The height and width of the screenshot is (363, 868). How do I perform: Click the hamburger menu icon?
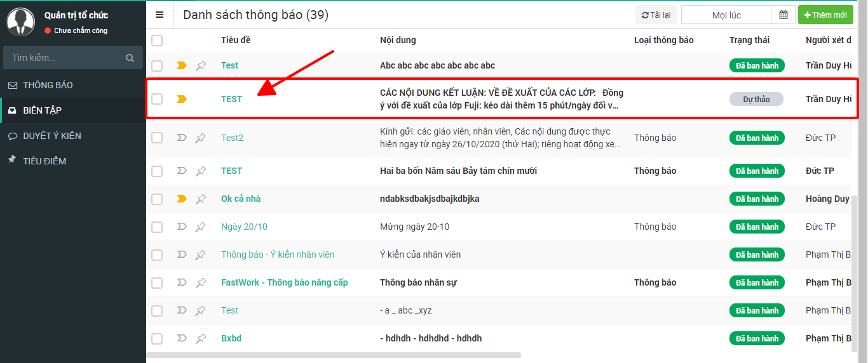point(159,15)
